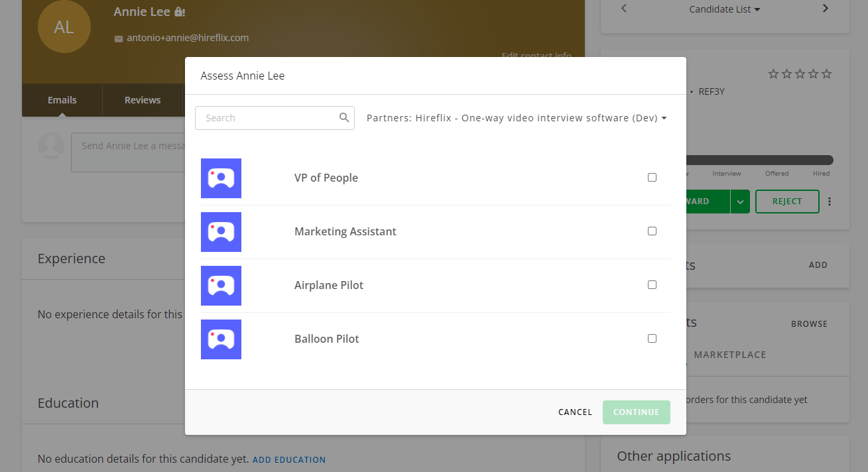This screenshot has height=472, width=868.
Task: Click the VP of People label
Action: click(326, 178)
